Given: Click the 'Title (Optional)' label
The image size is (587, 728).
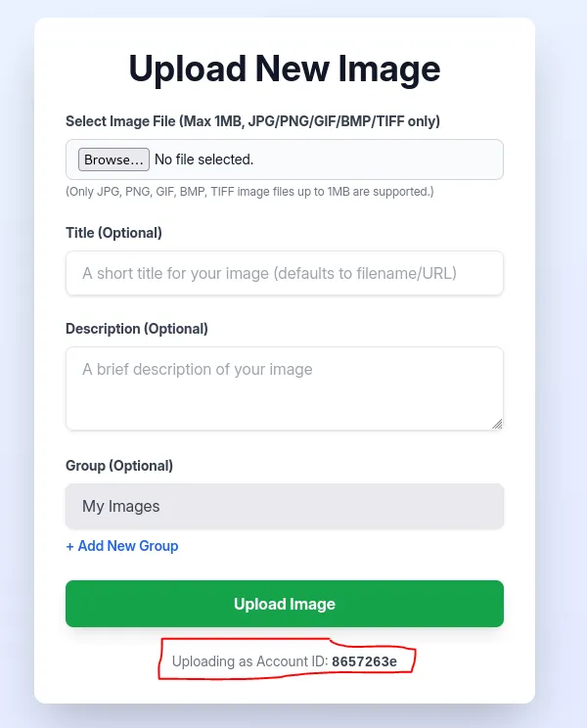Looking at the screenshot, I should point(113,233).
